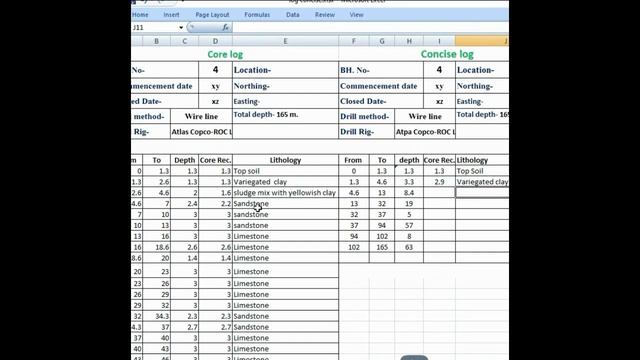Switch to Page Layout tab
640x360 pixels.
tap(212, 15)
